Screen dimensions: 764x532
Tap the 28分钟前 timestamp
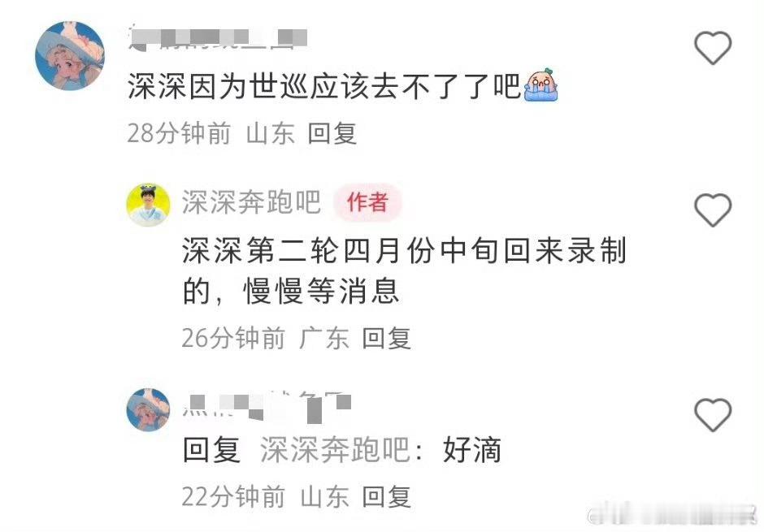179,133
